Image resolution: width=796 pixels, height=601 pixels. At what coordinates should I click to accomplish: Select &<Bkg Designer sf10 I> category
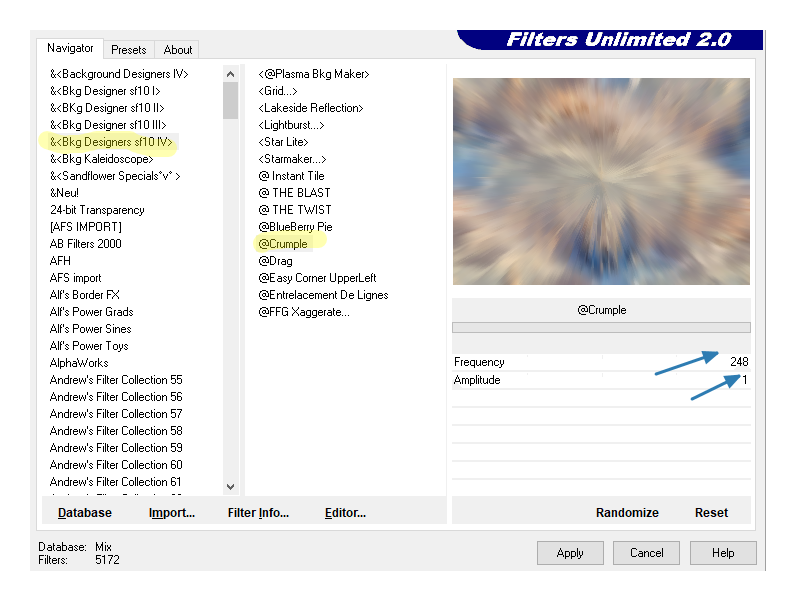(105, 91)
